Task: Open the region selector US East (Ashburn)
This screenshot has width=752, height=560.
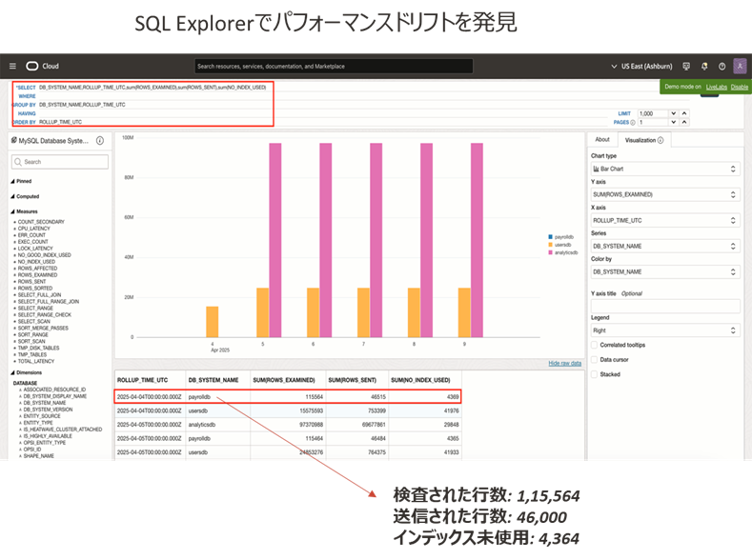Action: 641,66
